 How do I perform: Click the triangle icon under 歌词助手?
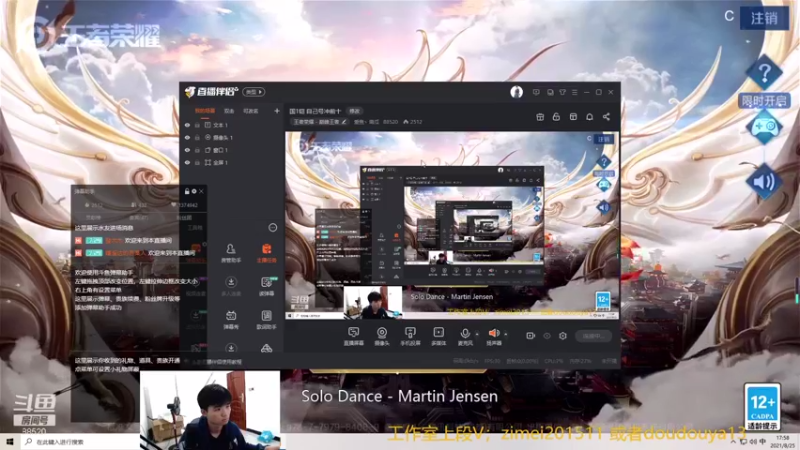(x=266, y=348)
